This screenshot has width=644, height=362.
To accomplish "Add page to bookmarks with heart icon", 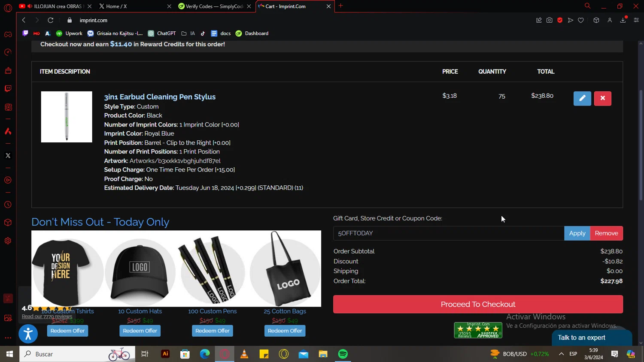I will coord(581,20).
